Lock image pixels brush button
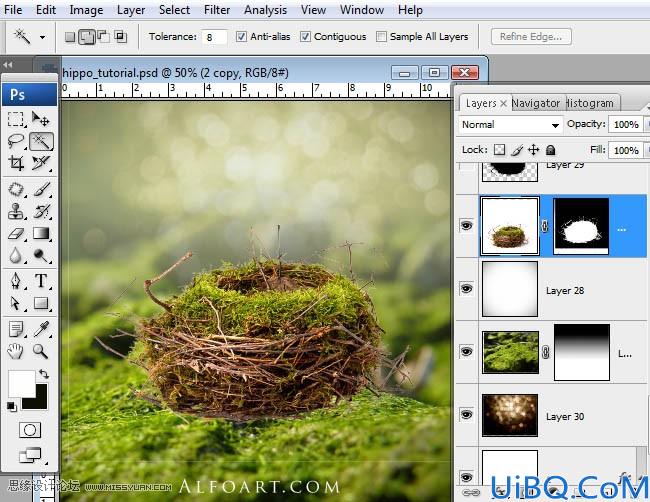 pyautogui.click(x=517, y=150)
